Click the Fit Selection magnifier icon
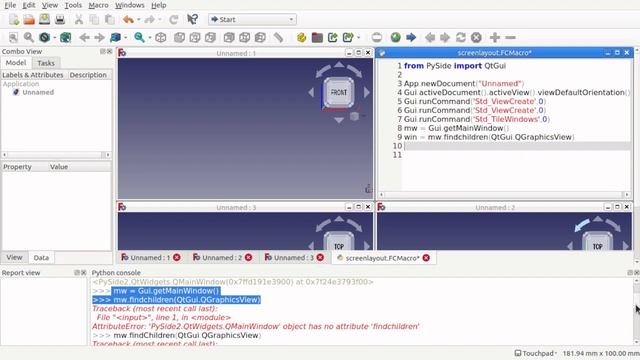 coord(29,38)
